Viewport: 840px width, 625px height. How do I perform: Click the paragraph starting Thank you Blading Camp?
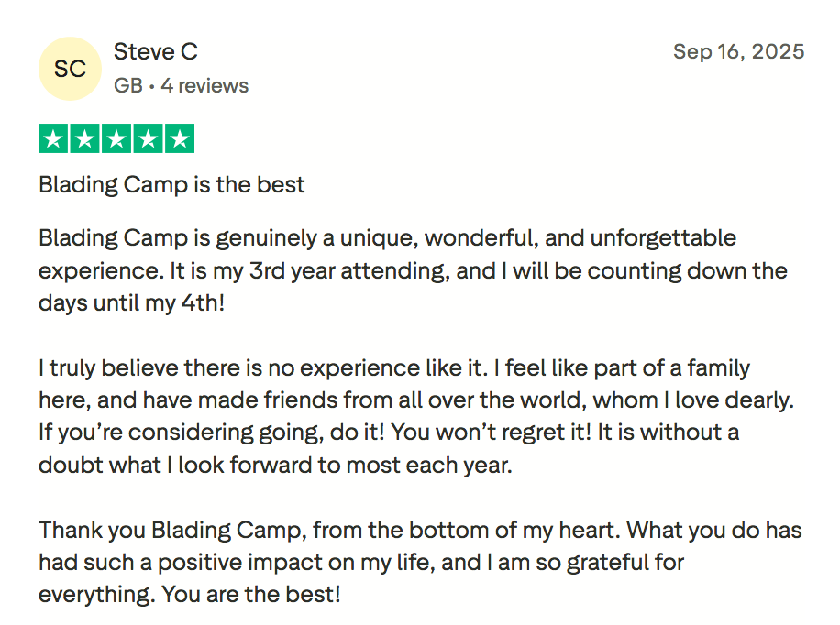[420, 530]
